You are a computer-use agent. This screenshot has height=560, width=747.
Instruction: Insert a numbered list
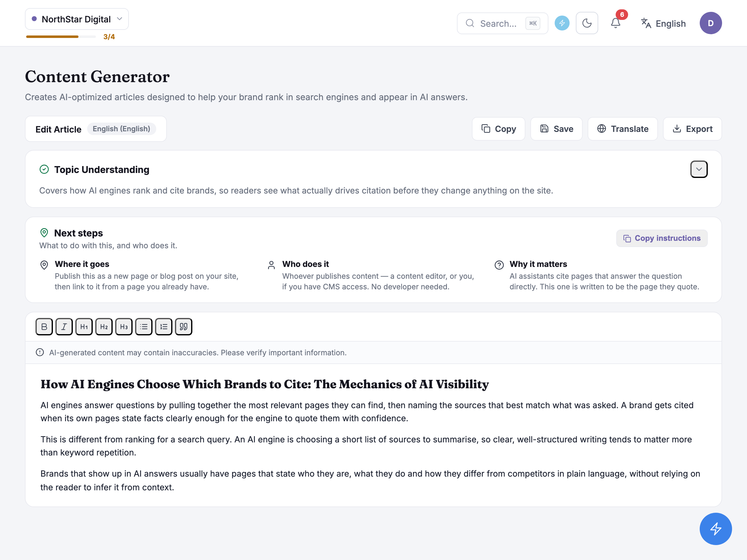point(163,327)
